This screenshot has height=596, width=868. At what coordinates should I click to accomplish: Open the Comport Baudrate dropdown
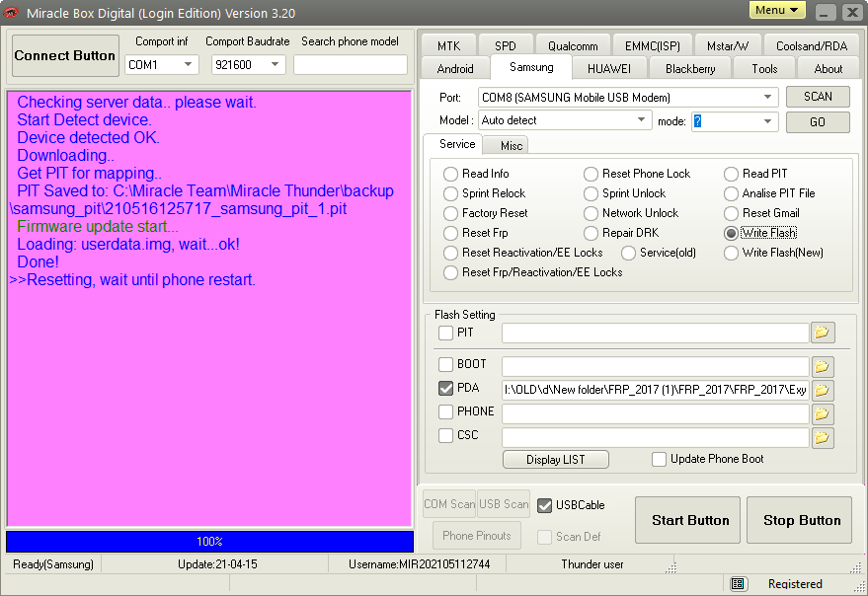275,65
